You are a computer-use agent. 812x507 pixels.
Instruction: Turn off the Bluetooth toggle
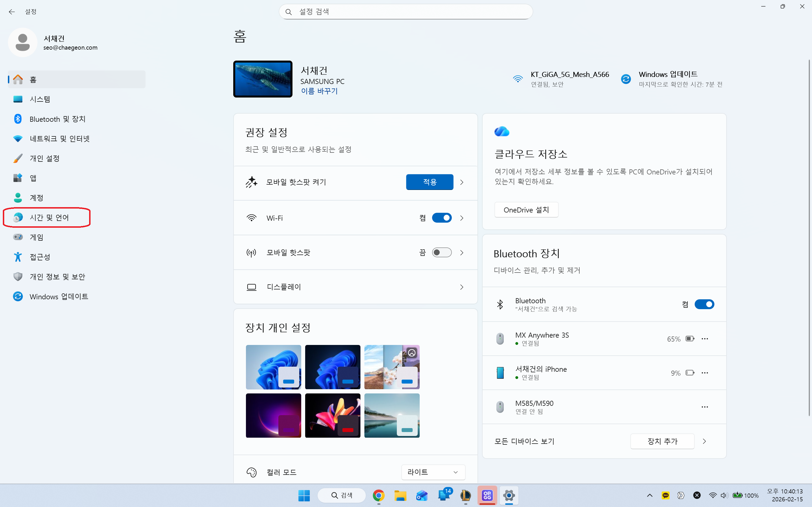click(x=705, y=304)
